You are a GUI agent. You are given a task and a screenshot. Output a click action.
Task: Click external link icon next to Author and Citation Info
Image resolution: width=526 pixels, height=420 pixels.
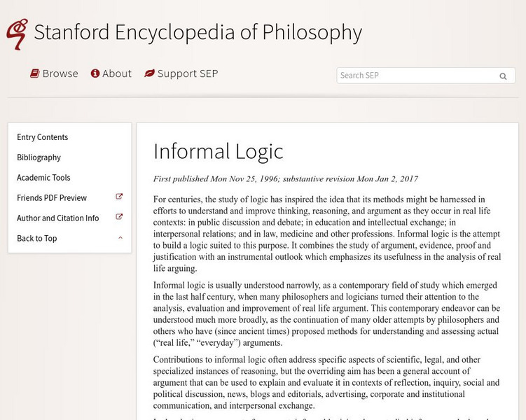click(119, 218)
